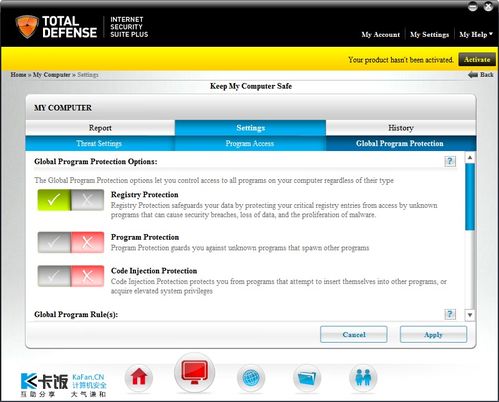This screenshot has height=402, width=499.
Task: Click the Activate button in yellow banner
Action: click(x=477, y=60)
